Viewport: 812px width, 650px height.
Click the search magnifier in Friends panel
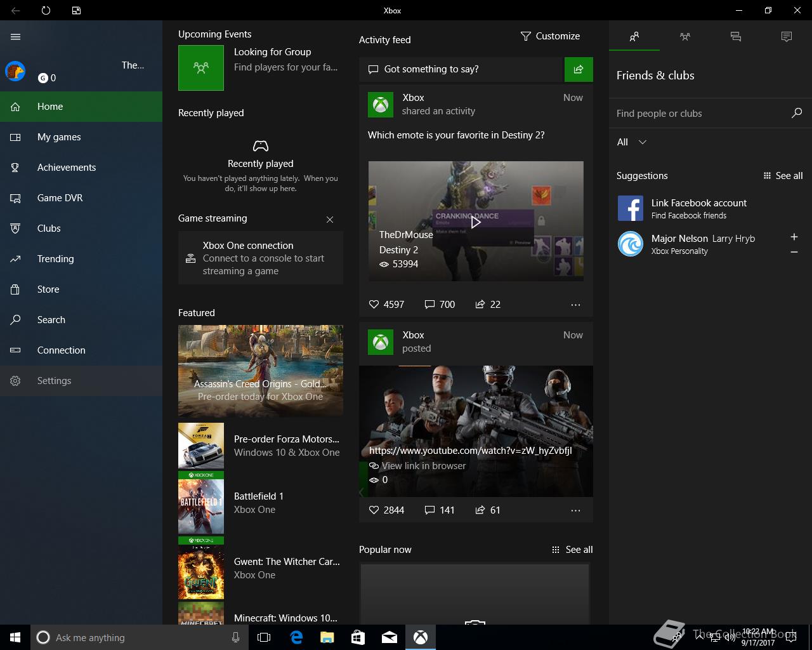tap(797, 113)
